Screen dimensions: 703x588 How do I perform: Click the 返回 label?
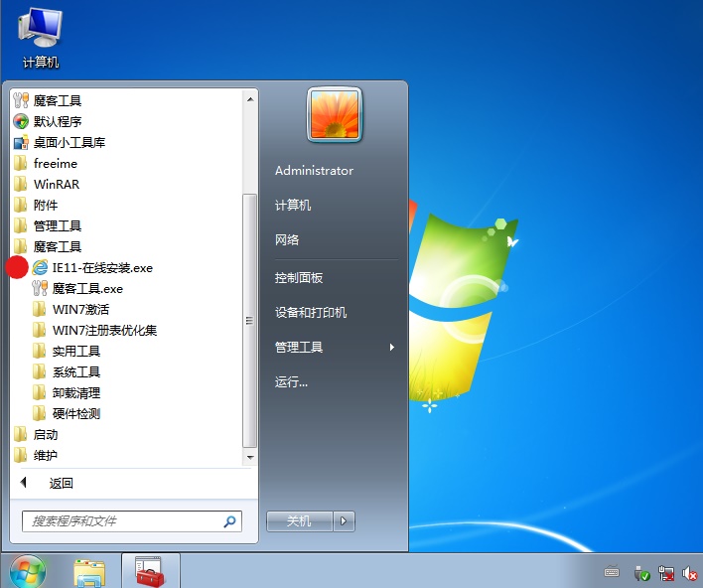coord(61,483)
